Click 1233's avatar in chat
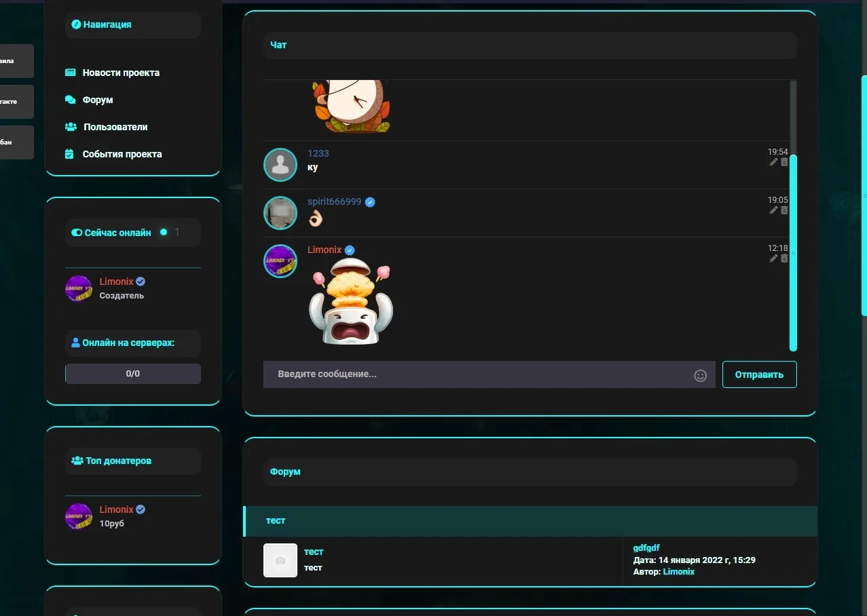This screenshot has width=867, height=616. 280,165
